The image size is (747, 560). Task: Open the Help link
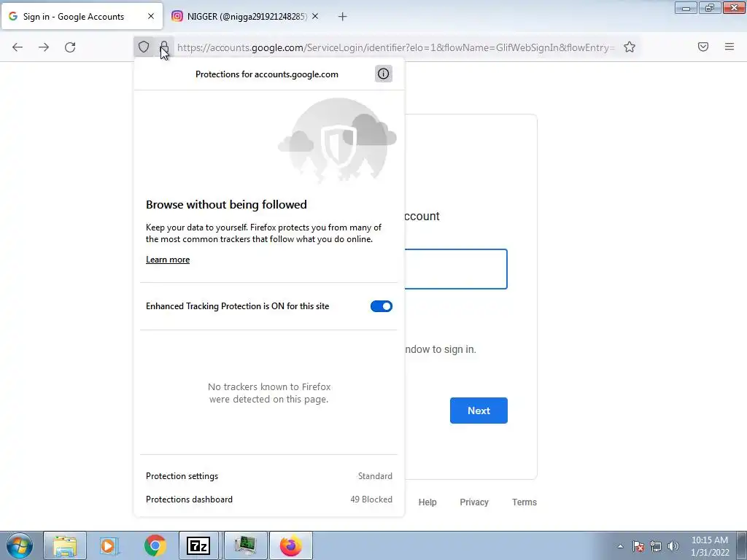tap(427, 502)
